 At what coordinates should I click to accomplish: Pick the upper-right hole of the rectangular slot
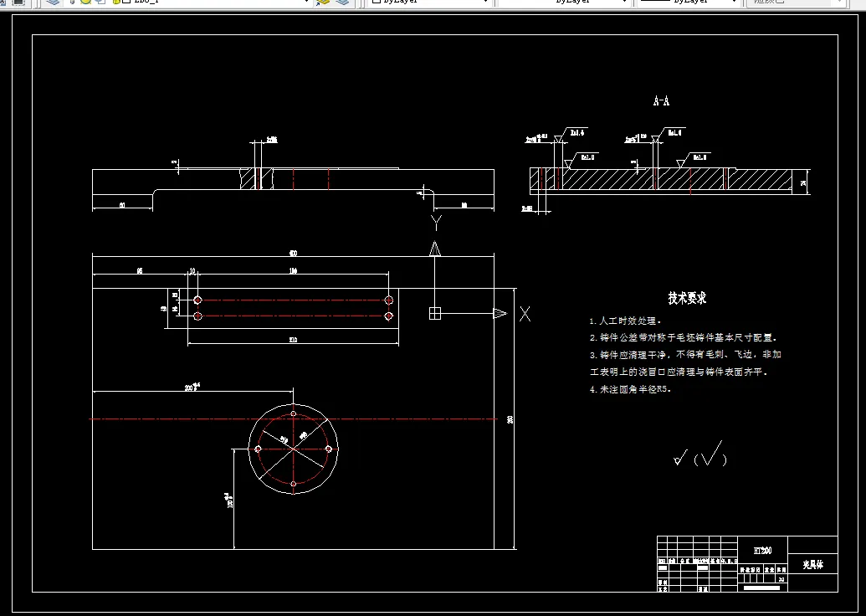pyautogui.click(x=389, y=300)
